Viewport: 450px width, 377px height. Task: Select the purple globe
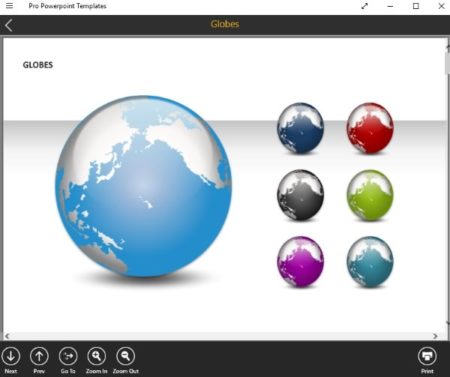tap(300, 262)
